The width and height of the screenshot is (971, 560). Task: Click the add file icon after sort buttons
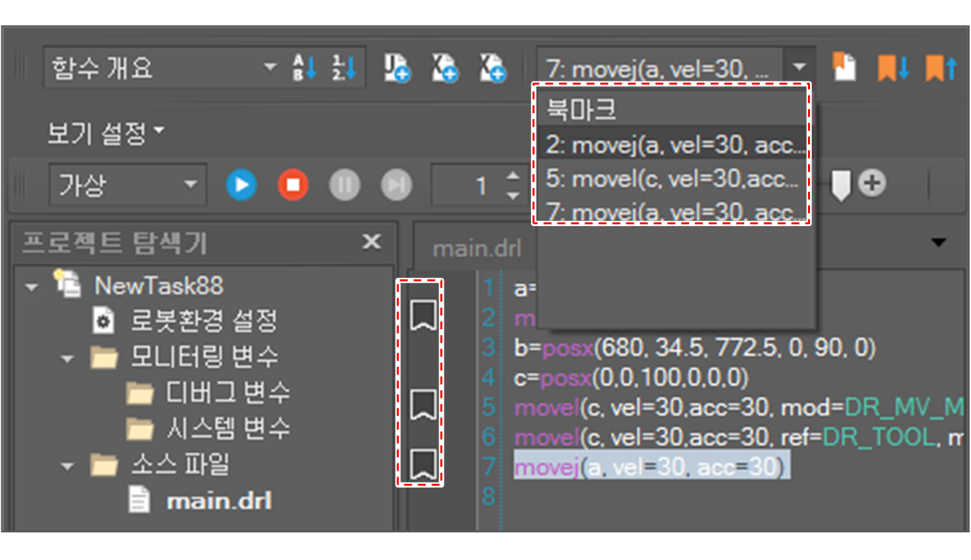point(396,68)
